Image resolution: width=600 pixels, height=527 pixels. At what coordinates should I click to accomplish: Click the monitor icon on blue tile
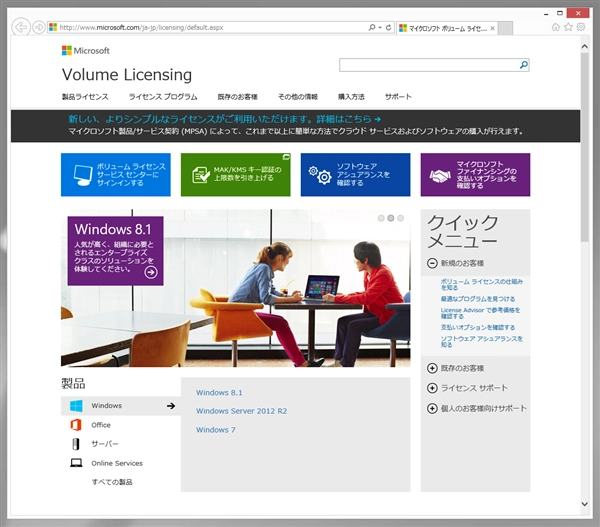pos(83,175)
